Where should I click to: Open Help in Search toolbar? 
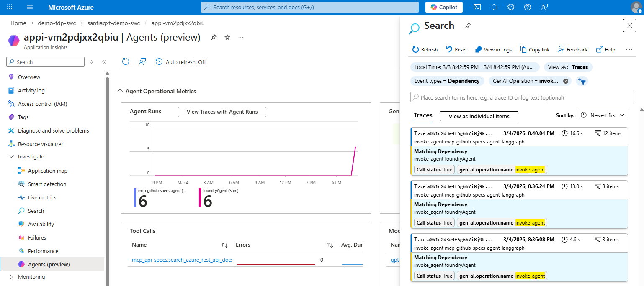605,49
